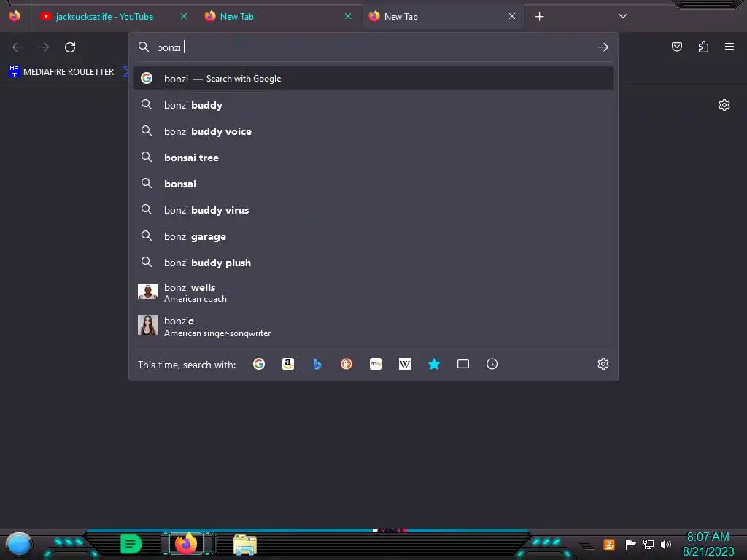Select 'bonzi garage' suggestion
Viewport: 747px width, 560px height.
point(373,236)
